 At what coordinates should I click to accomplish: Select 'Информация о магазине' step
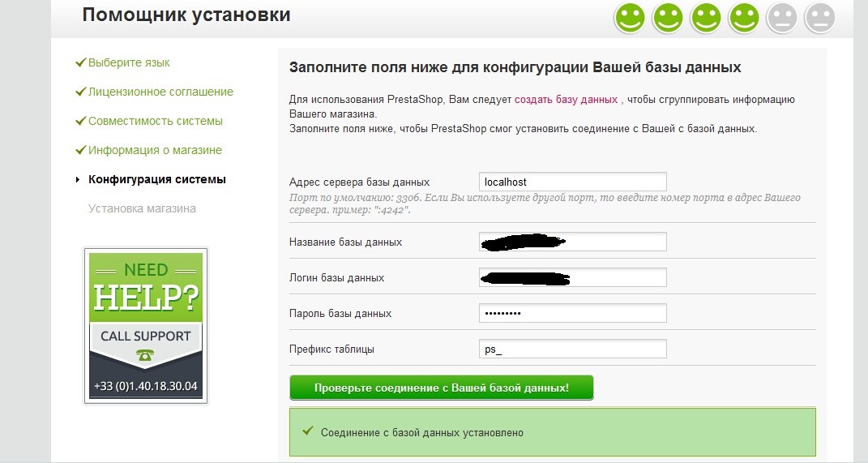click(155, 150)
